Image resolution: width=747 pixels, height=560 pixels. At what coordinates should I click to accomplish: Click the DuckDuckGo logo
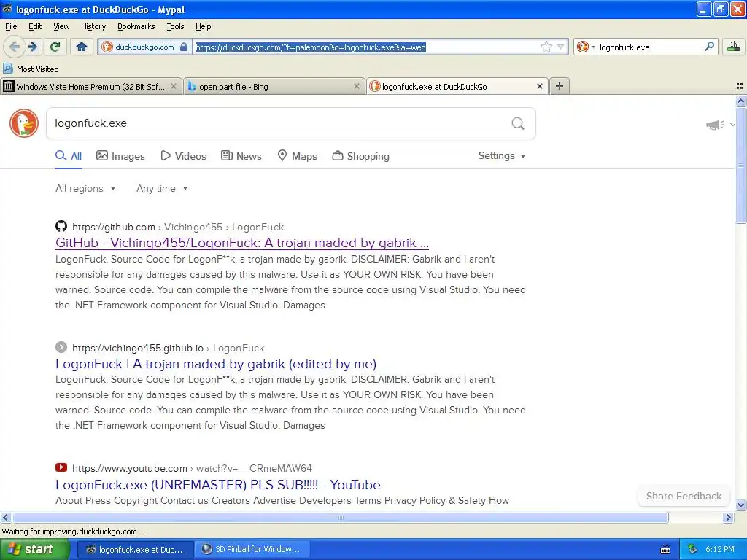click(x=24, y=123)
